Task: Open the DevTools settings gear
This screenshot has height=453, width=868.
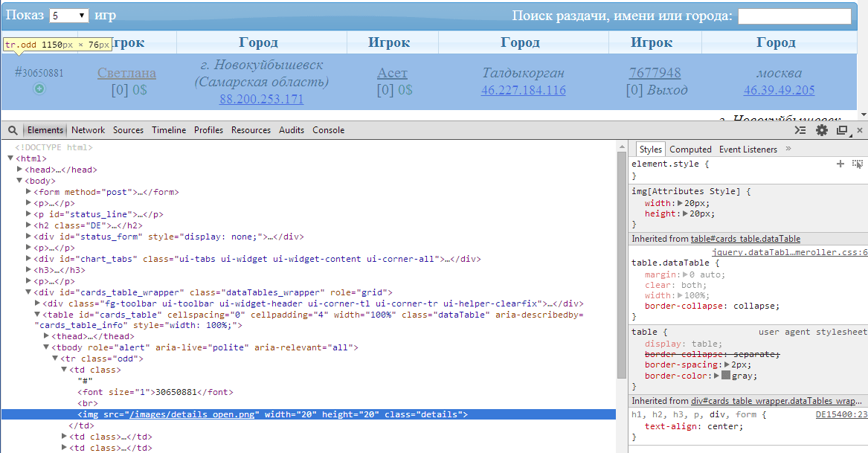Action: point(821,129)
